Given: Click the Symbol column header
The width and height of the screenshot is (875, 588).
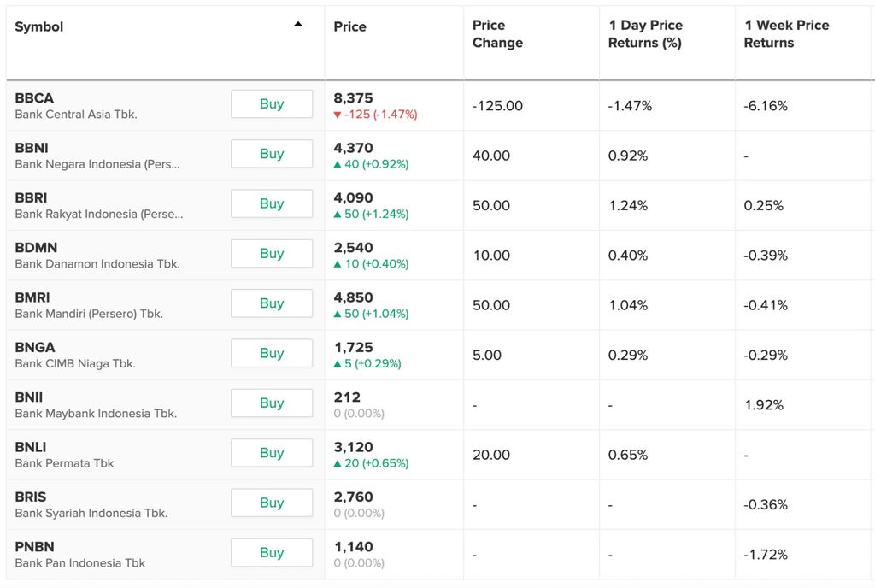Looking at the screenshot, I should 39,26.
